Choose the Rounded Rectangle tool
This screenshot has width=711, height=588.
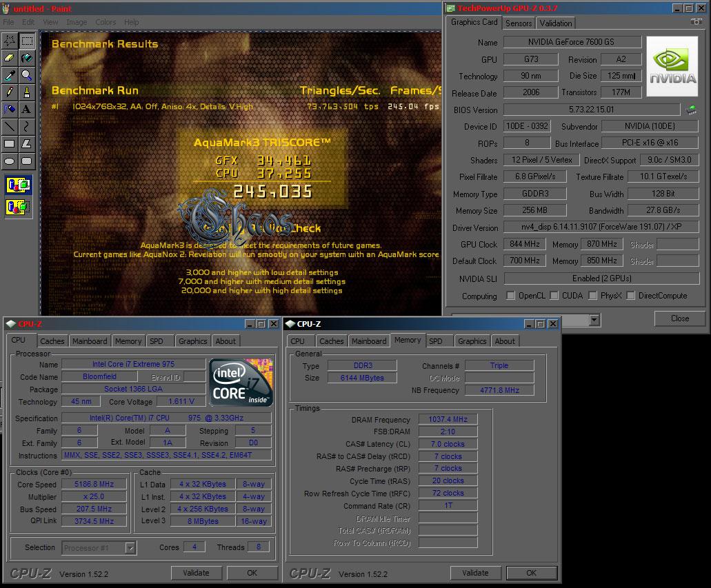(27, 161)
